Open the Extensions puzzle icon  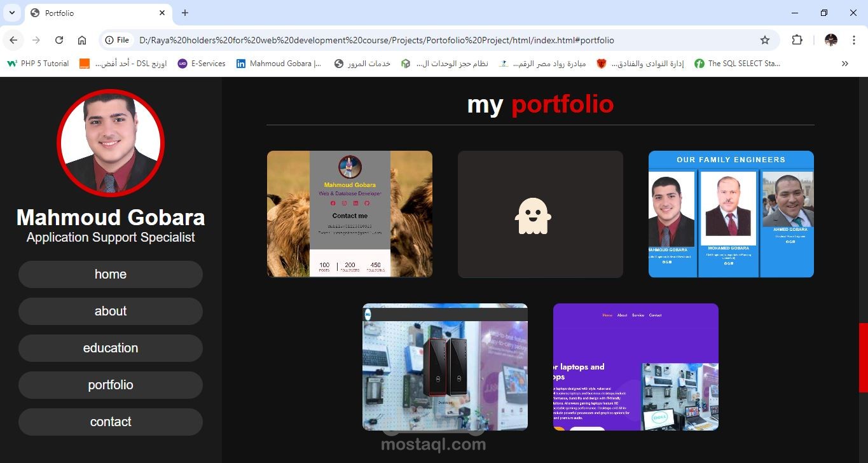click(797, 40)
